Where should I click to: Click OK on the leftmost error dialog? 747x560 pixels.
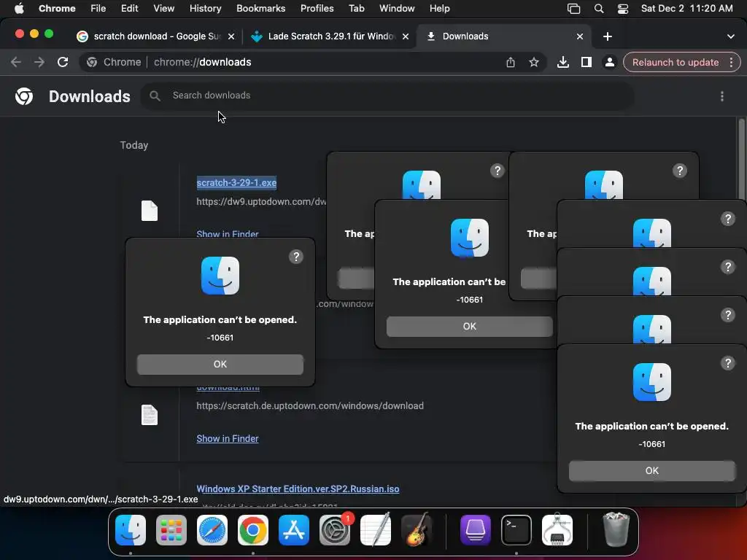tap(220, 365)
